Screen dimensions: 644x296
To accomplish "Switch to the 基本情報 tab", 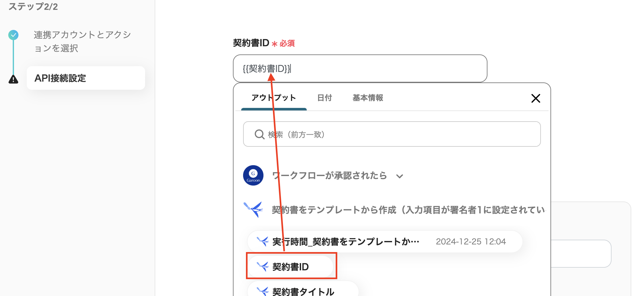I will coord(367,98).
